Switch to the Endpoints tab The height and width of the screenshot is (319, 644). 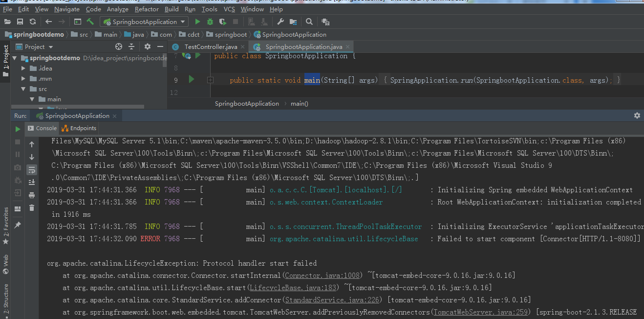pos(79,128)
